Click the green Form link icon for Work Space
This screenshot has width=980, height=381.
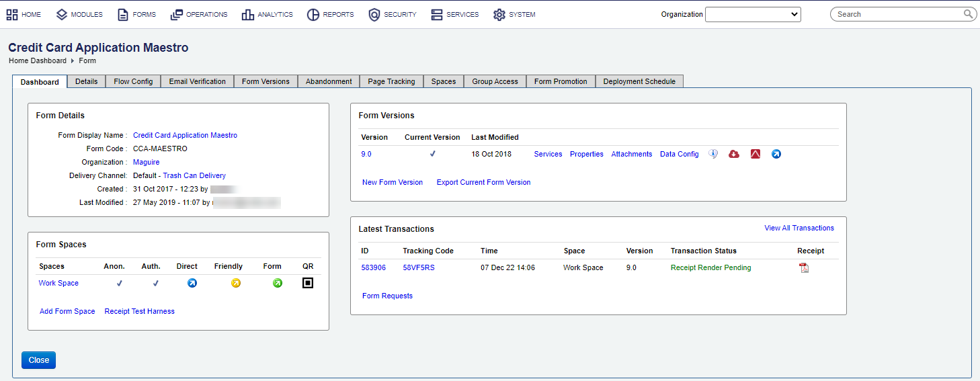tap(277, 283)
